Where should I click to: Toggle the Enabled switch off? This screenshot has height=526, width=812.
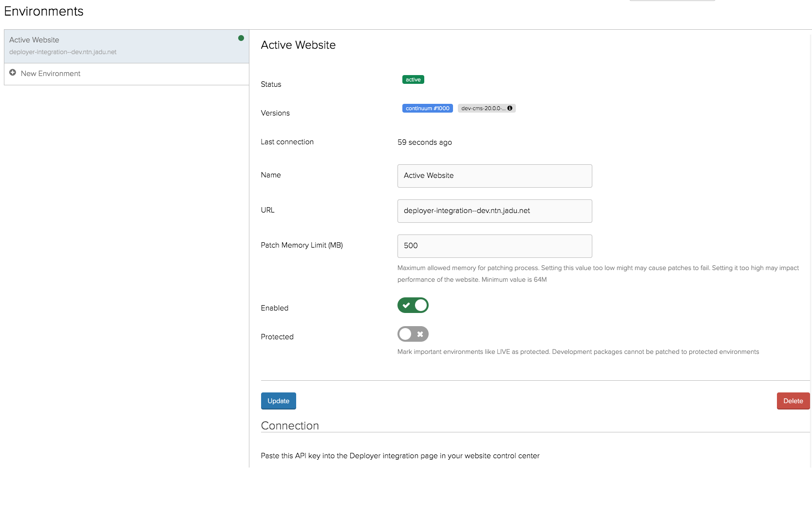click(413, 305)
